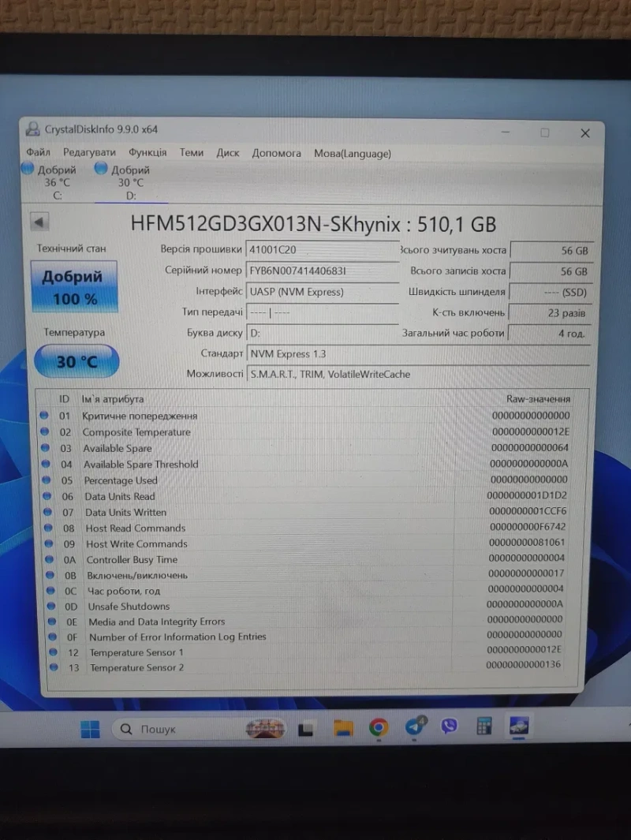
Task: Click the status dot for Percentage Used
Action: [46, 480]
